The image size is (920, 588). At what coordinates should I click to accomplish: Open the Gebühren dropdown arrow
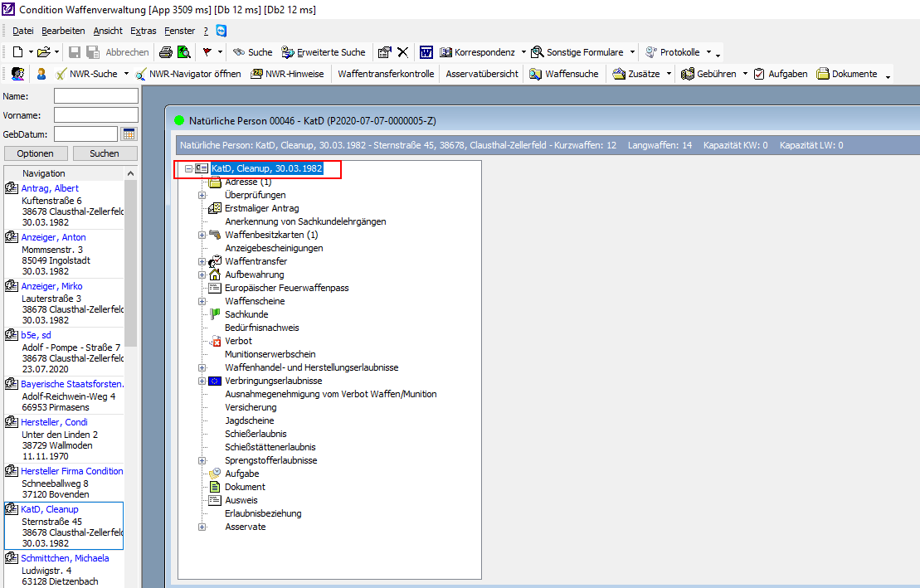coord(745,74)
